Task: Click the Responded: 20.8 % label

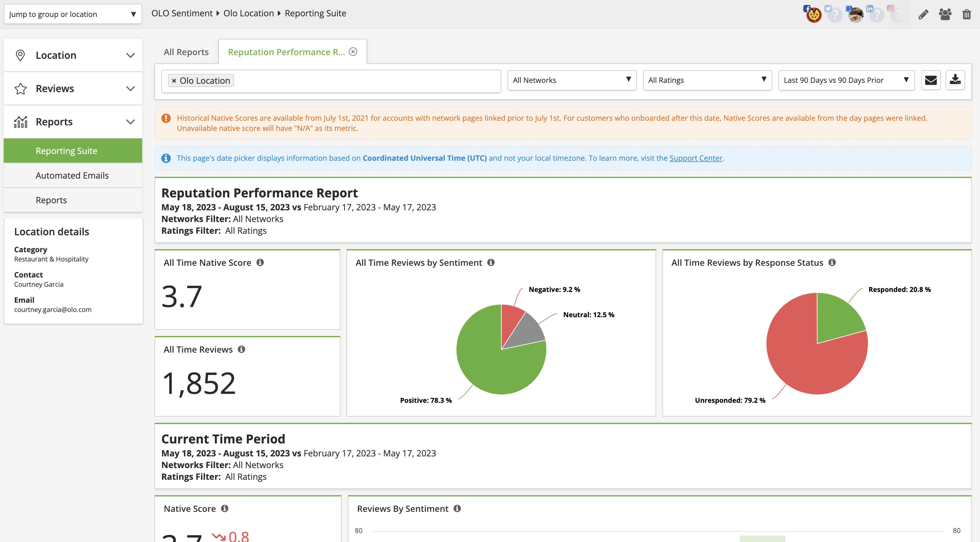Action: pos(899,290)
